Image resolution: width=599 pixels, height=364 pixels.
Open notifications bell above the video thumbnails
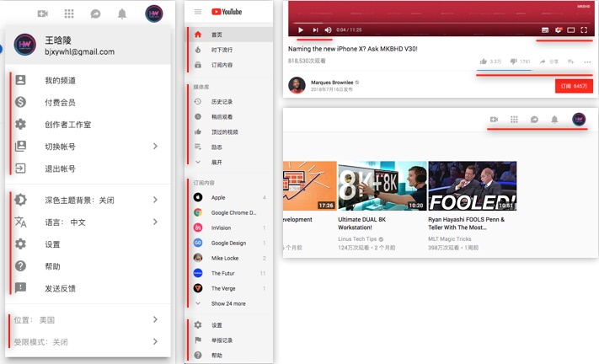tap(554, 120)
